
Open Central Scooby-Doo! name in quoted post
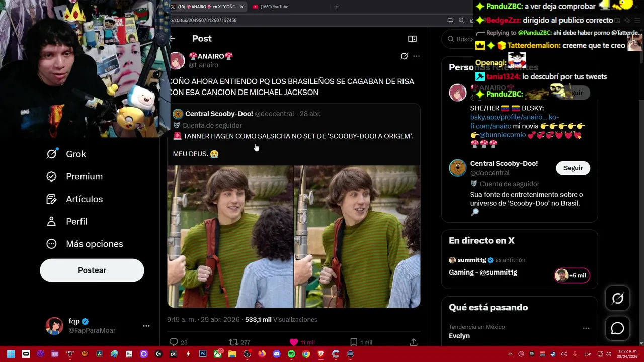219,114
